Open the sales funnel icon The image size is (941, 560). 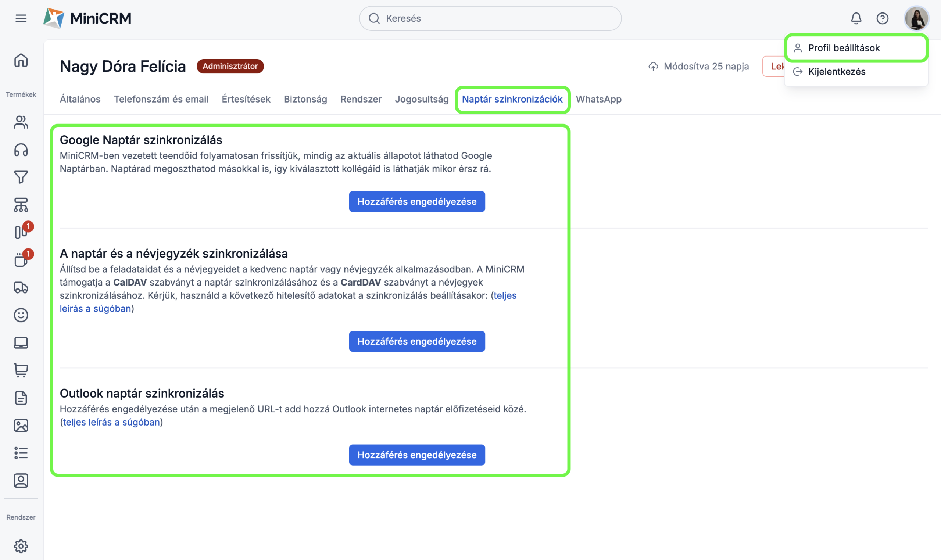(21, 177)
